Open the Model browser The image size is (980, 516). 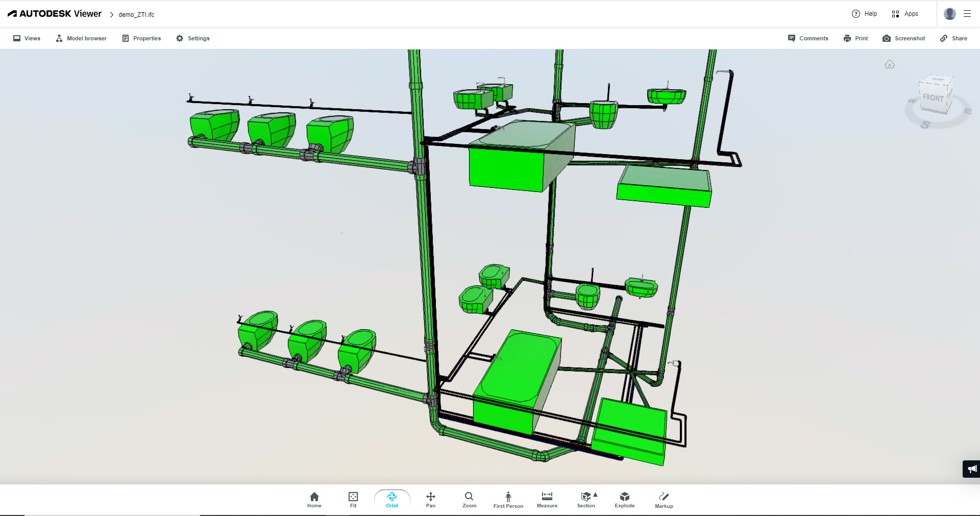click(81, 38)
